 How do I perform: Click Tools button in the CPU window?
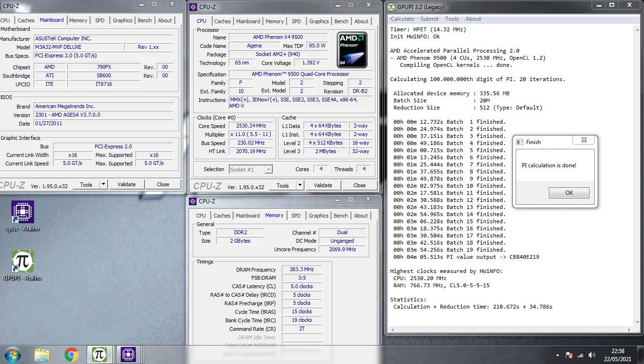tap(283, 185)
